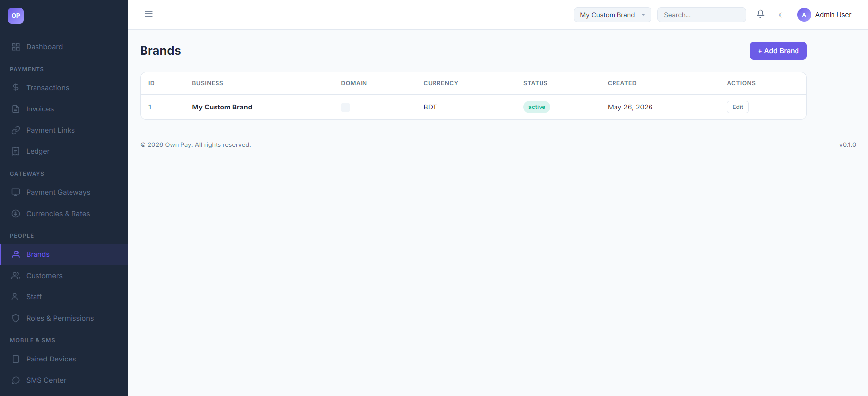Click the Transactions dollar icon

16,88
